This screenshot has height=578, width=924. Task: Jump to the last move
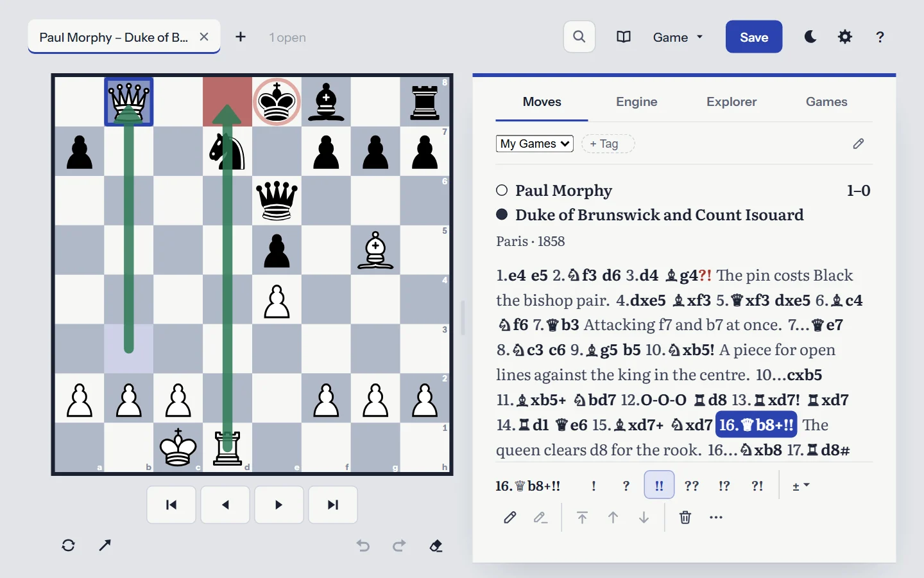333,505
